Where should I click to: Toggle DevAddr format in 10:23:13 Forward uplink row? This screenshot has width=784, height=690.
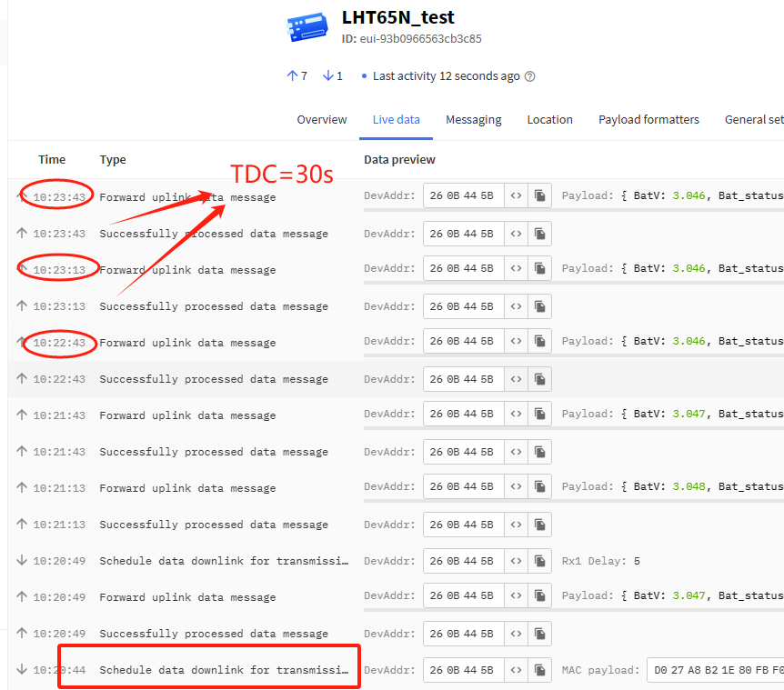pyautogui.click(x=516, y=268)
